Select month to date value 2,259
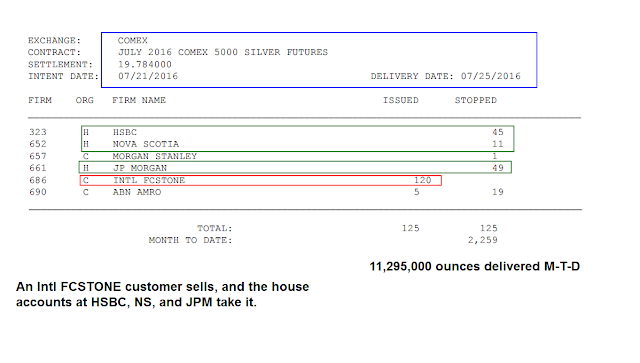 coord(483,240)
